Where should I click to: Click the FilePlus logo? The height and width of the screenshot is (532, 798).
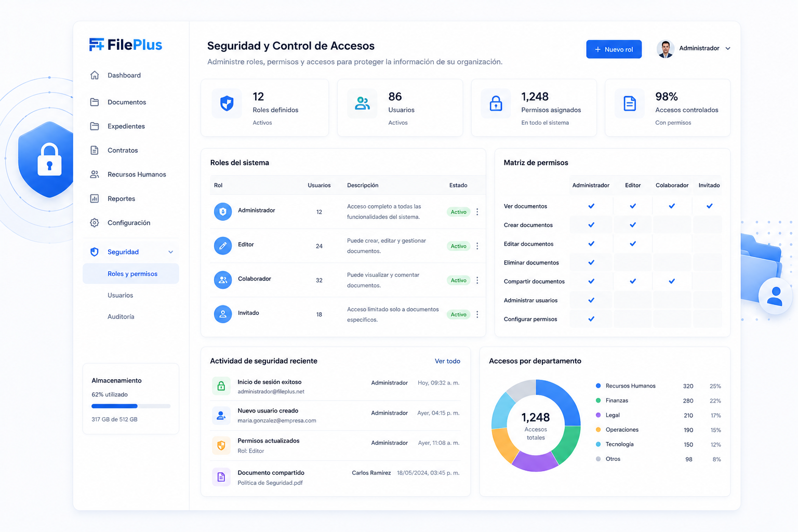125,45
